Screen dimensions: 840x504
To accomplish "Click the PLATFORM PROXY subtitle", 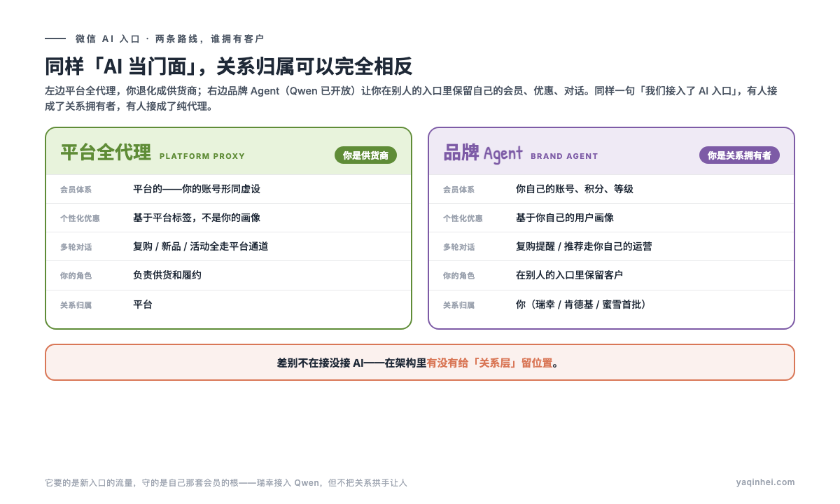I will (202, 156).
